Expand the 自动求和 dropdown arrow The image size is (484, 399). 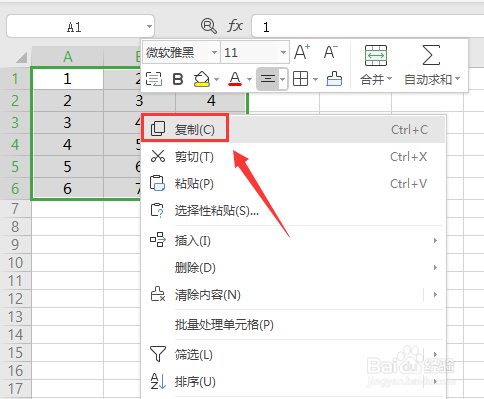click(x=458, y=79)
